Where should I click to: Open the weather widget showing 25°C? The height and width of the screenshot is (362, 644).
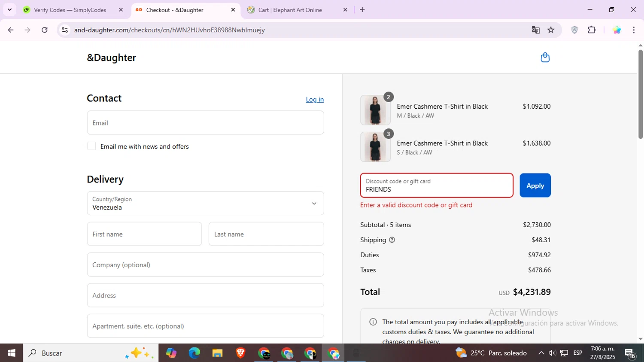[491, 353]
